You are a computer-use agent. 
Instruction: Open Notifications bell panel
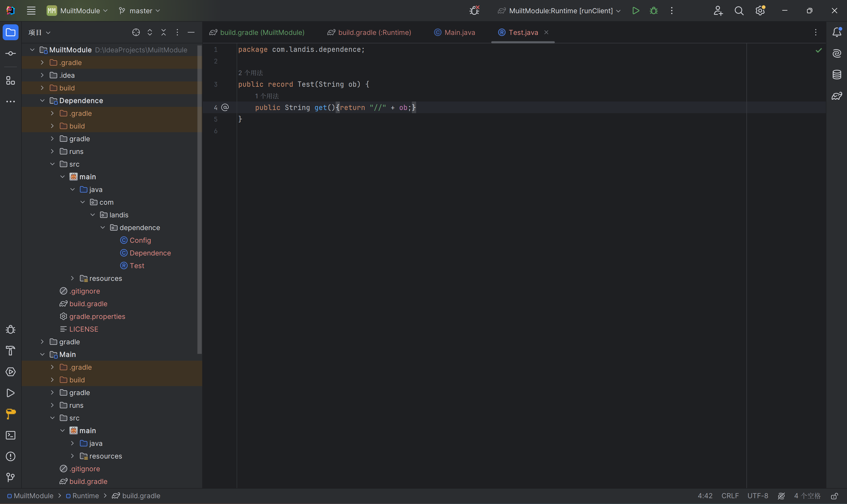pos(837,32)
